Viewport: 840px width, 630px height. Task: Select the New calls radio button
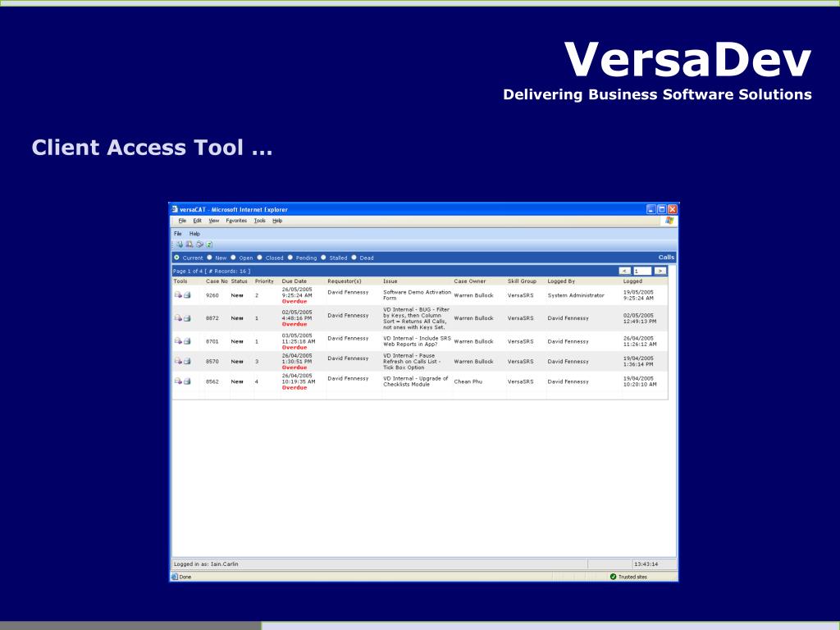[x=209, y=258]
